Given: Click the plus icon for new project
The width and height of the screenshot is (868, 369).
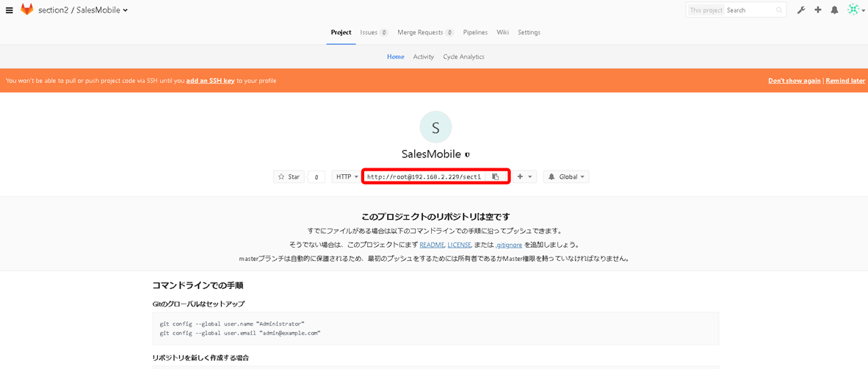Looking at the screenshot, I should tap(817, 10).
